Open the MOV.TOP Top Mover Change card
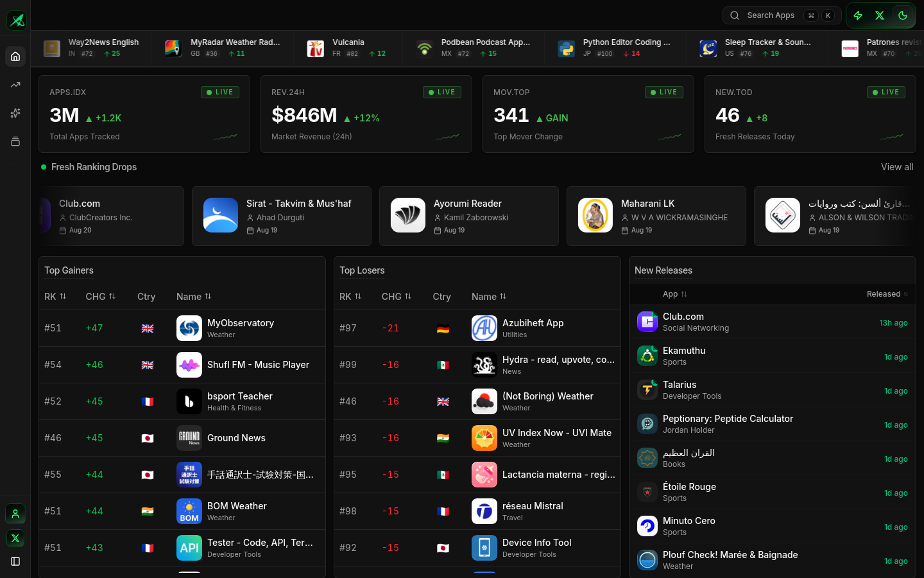Viewport: 924px width, 578px height. (x=588, y=114)
